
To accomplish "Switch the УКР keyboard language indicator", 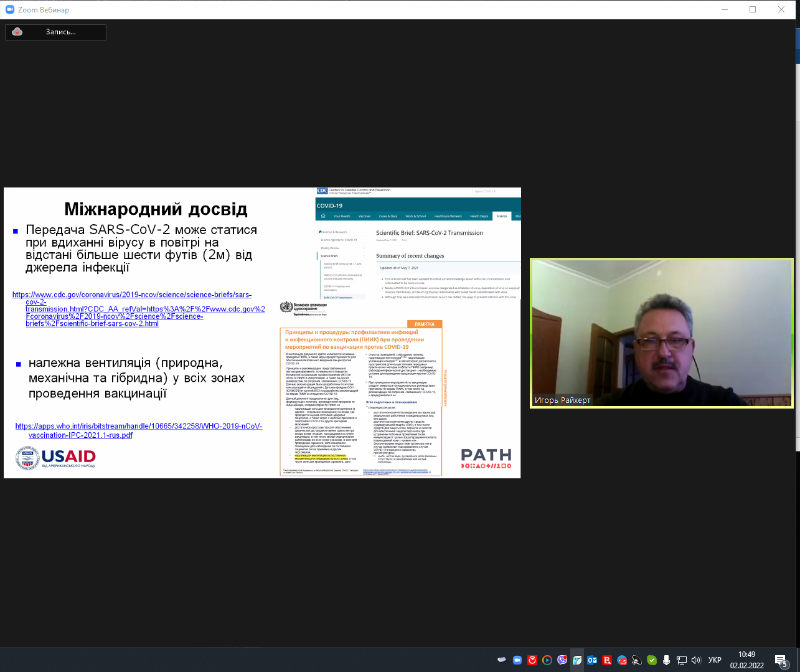I will [x=715, y=660].
